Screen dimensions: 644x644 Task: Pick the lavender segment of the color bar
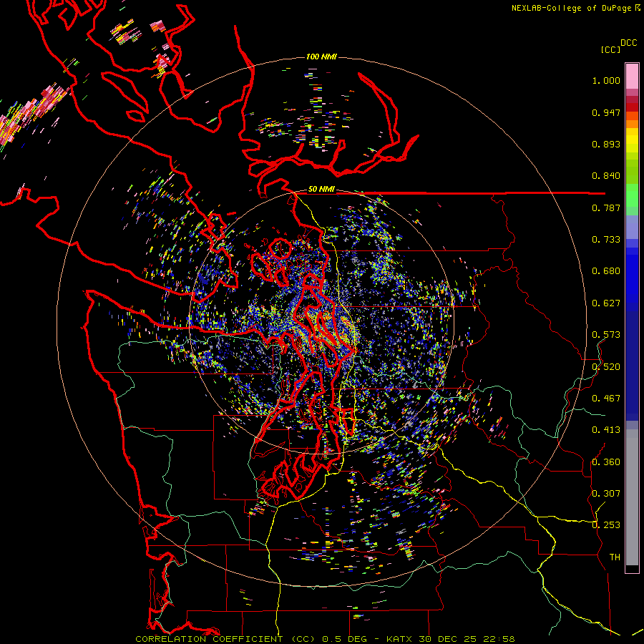tap(632, 227)
